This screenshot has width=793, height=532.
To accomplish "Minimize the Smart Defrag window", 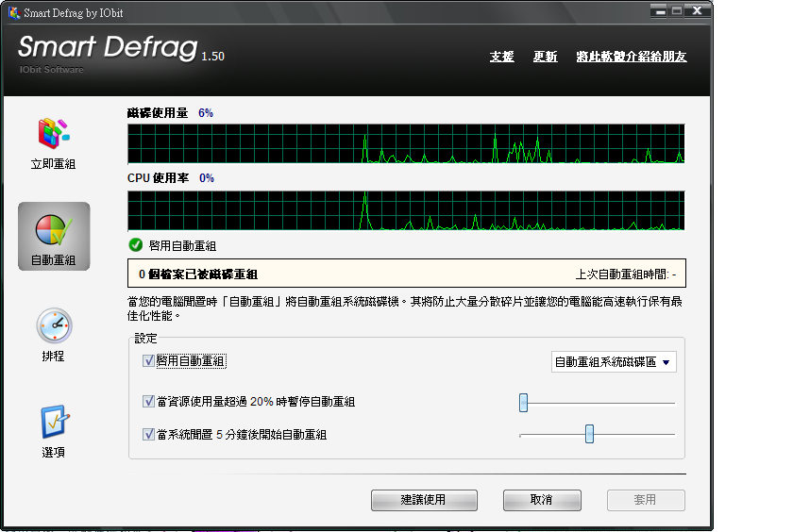I will tap(660, 10).
